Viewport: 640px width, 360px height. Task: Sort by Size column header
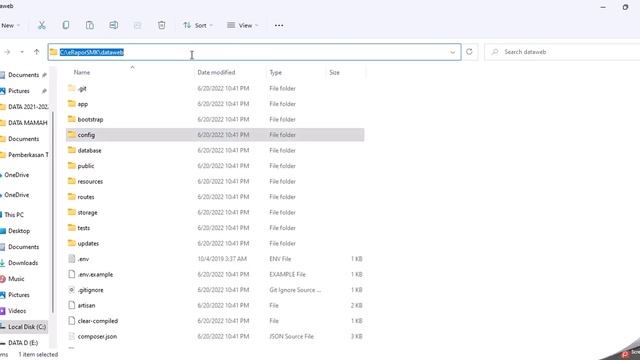click(x=334, y=72)
